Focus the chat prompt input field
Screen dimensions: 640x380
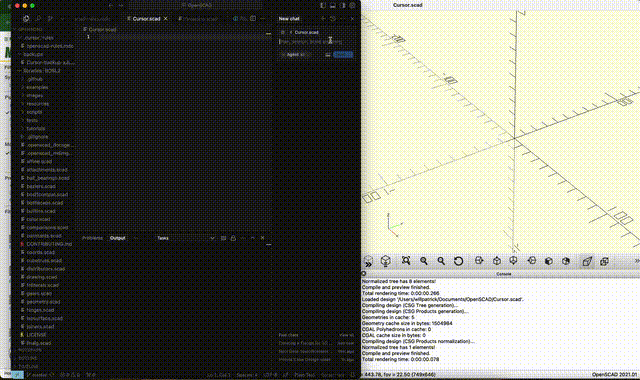[x=315, y=41]
